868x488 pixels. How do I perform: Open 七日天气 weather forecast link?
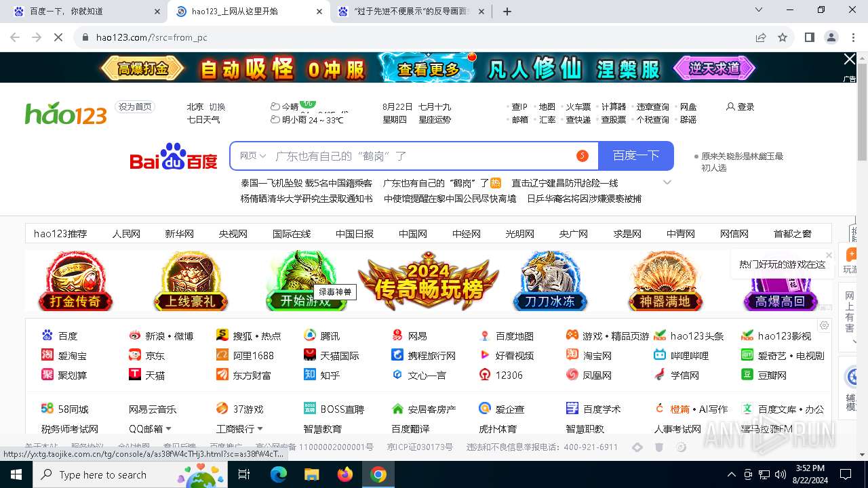coord(203,119)
